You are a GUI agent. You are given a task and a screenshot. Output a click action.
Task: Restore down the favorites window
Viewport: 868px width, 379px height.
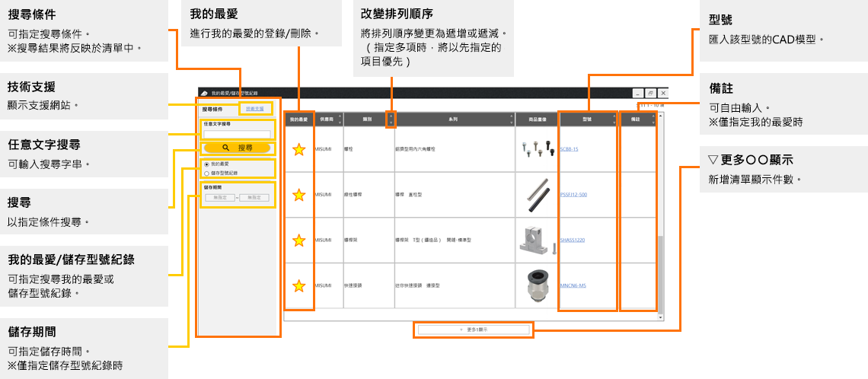coord(651,93)
